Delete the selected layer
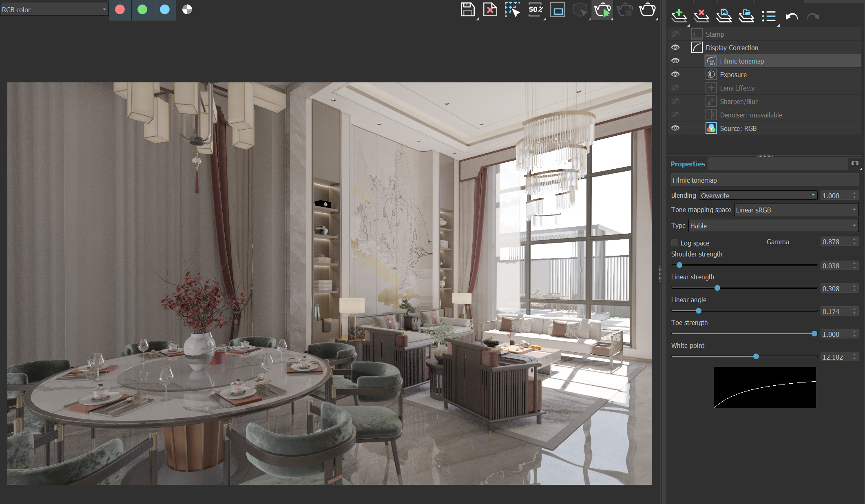 click(701, 16)
